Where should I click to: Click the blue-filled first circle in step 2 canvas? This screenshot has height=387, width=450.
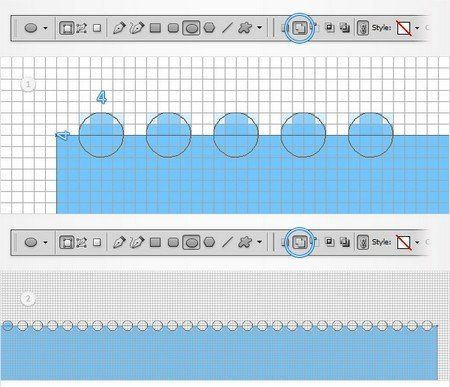(x=8, y=326)
